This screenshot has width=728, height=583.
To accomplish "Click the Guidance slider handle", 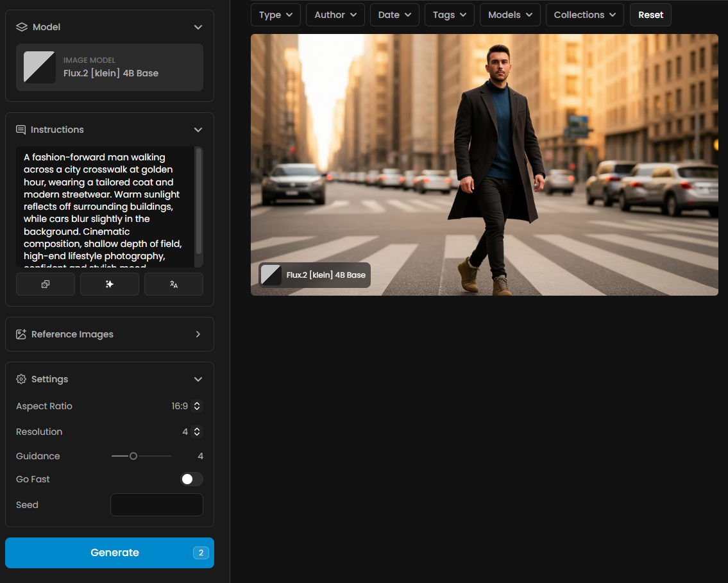I will (133, 456).
